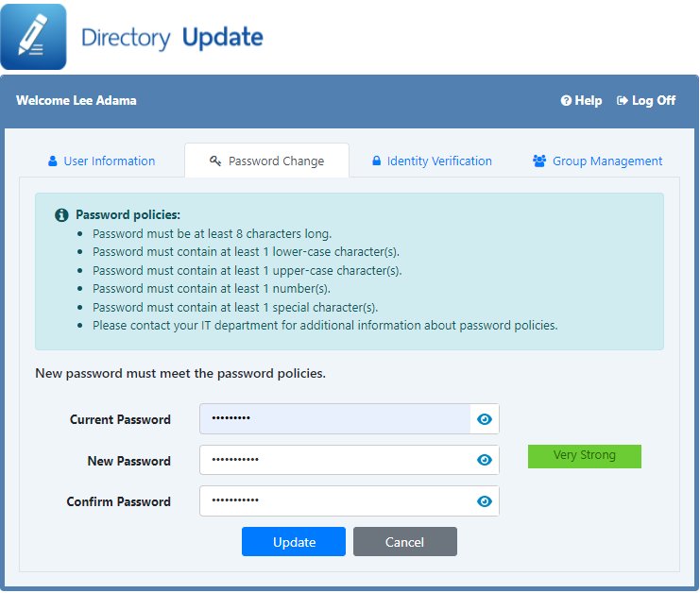Toggle visibility of Confirm Password

pyautogui.click(x=485, y=501)
